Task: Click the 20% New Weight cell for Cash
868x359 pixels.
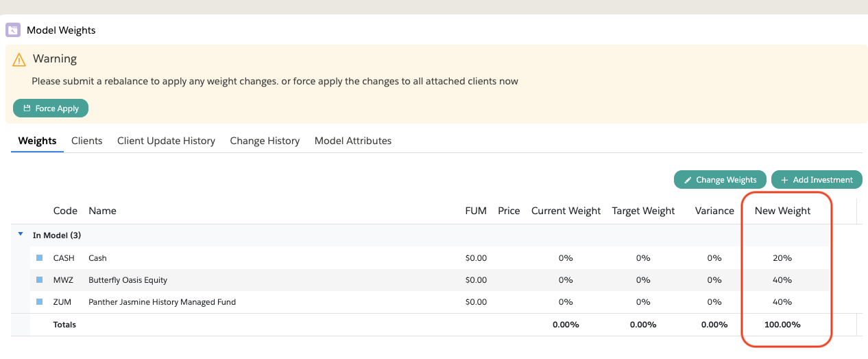Action: (x=782, y=258)
